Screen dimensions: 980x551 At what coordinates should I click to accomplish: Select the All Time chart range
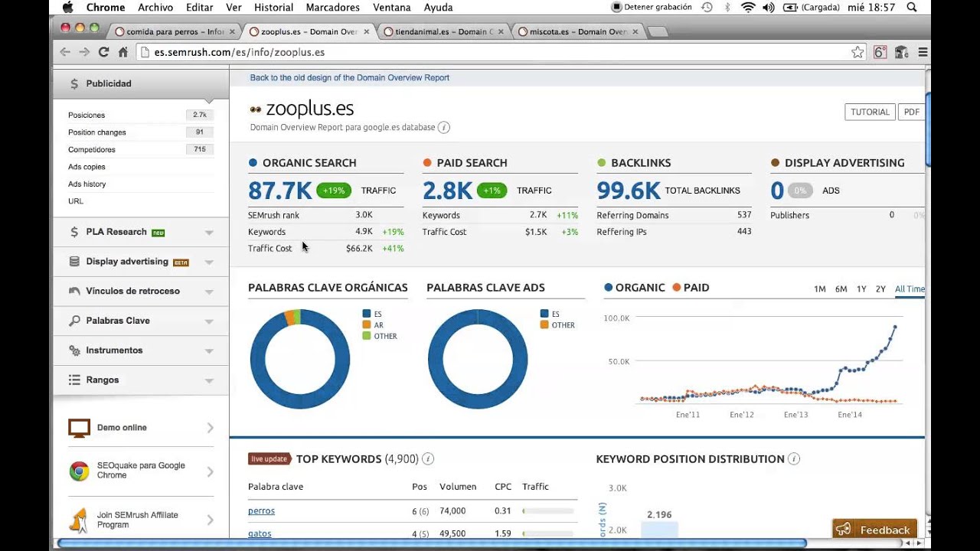pyautogui.click(x=910, y=289)
